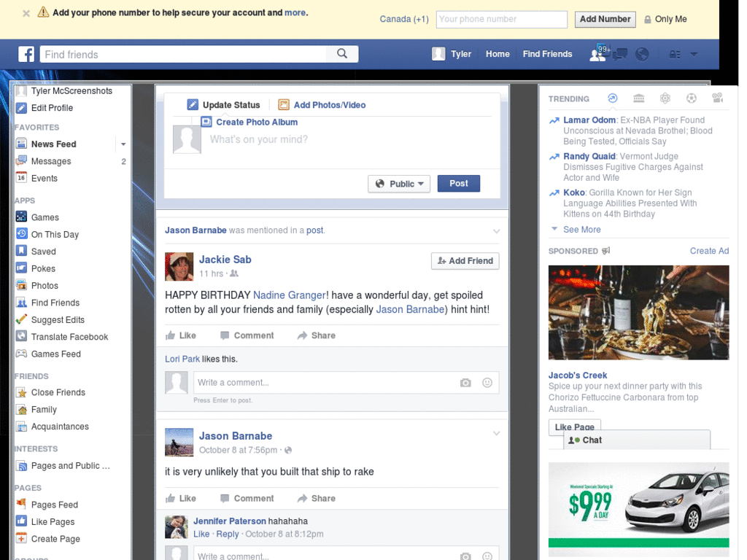
Task: Select the Top Trends icon
Action: pos(613,98)
